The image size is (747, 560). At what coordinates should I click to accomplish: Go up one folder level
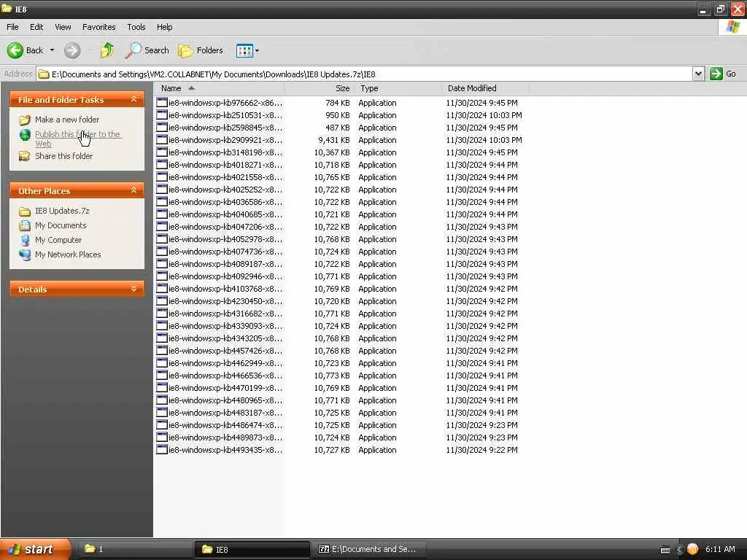point(107,50)
